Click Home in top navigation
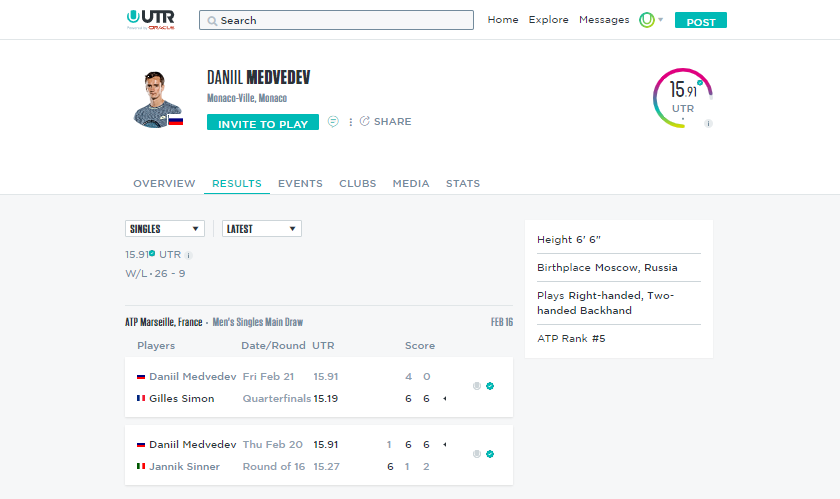The height and width of the screenshot is (499, 840). [x=502, y=20]
